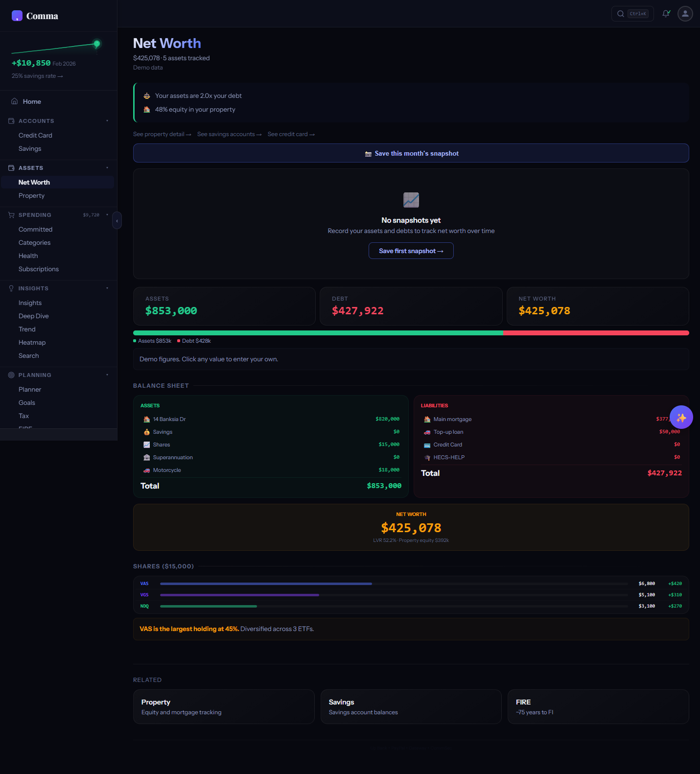700x774 pixels.
Task: Click the Home icon in sidebar
Action: pyautogui.click(x=15, y=101)
